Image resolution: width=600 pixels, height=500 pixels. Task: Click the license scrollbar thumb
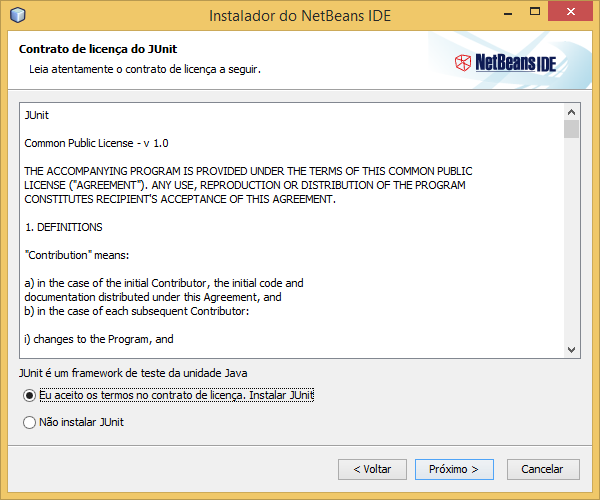pos(571,129)
